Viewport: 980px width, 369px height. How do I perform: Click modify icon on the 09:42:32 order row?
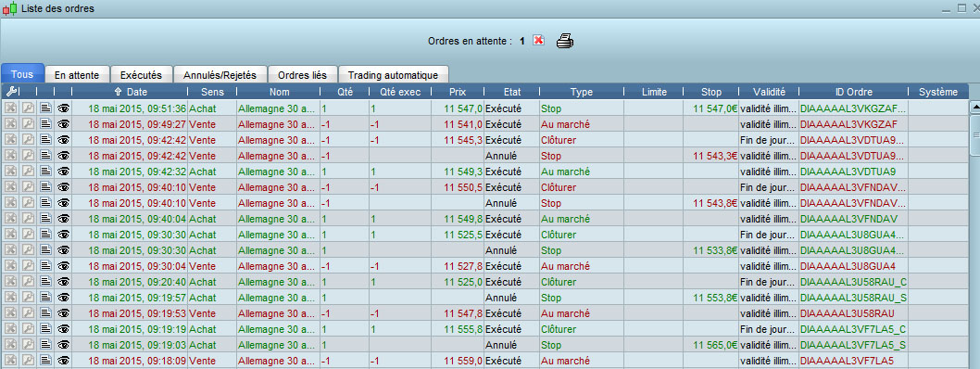pos(29,172)
